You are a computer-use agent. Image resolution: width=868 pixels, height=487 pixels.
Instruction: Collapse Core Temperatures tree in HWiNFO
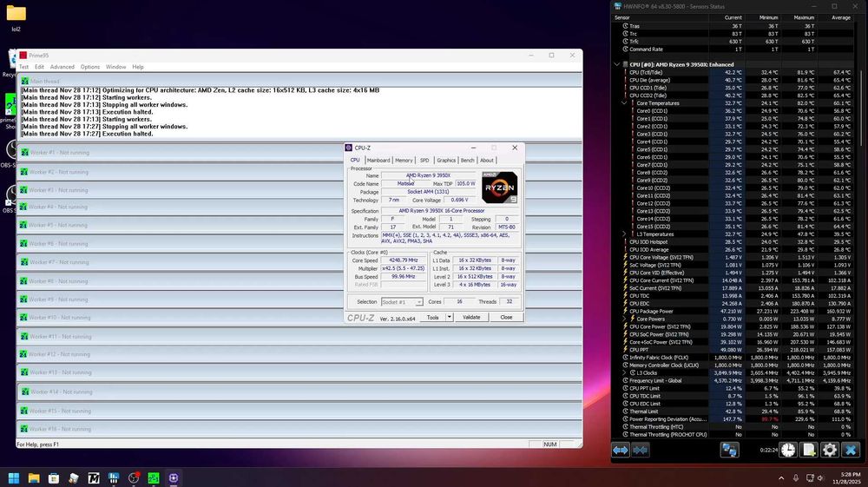click(x=624, y=103)
